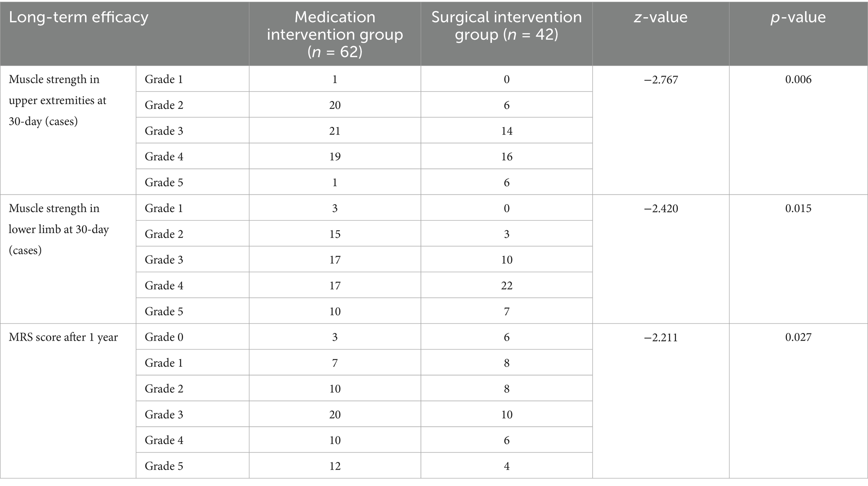Screen dimensions: 868x486
Task: Click the z-value cell reading −2.767
Action: coord(661,80)
